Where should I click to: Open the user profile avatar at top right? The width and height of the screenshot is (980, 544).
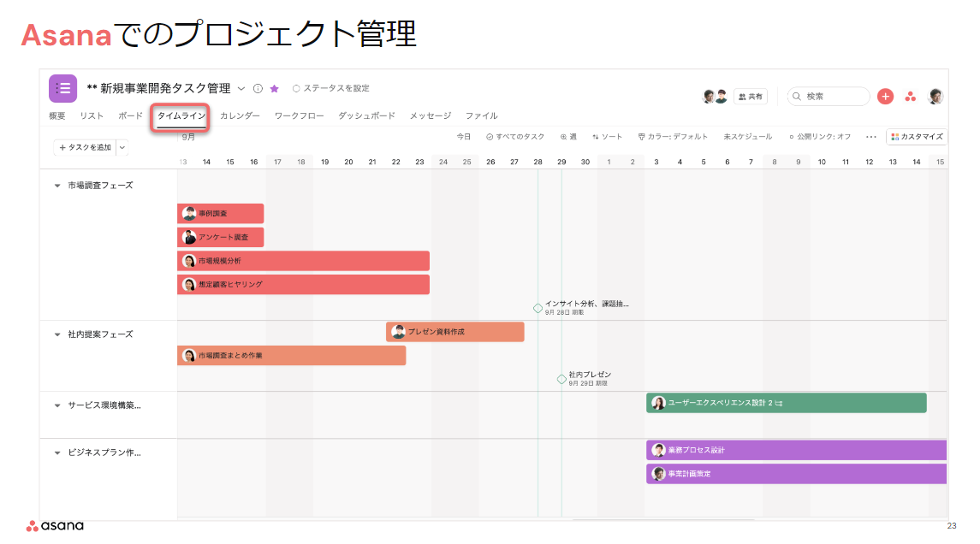click(x=935, y=96)
